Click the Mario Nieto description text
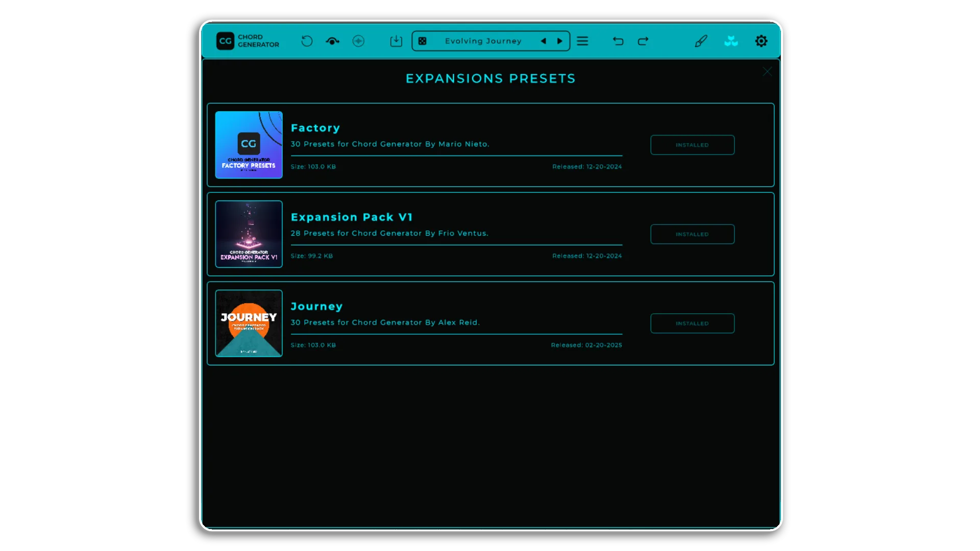 pyautogui.click(x=390, y=144)
